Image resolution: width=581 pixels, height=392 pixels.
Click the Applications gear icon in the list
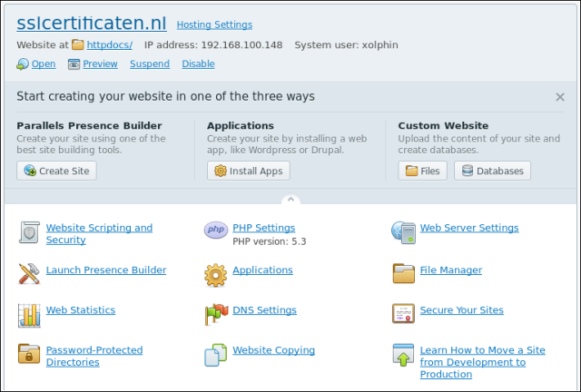pos(216,275)
